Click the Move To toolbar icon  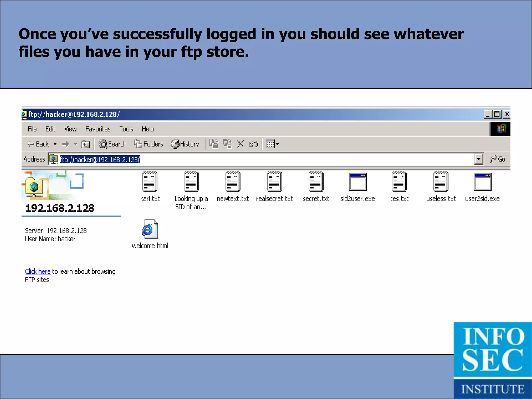(214, 144)
